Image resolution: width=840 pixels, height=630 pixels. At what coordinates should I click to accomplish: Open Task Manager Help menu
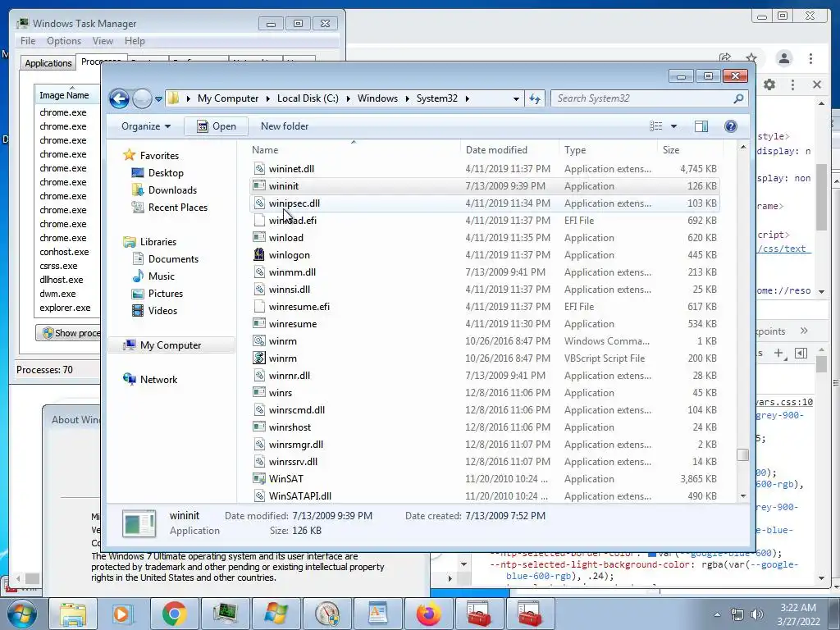tap(135, 41)
